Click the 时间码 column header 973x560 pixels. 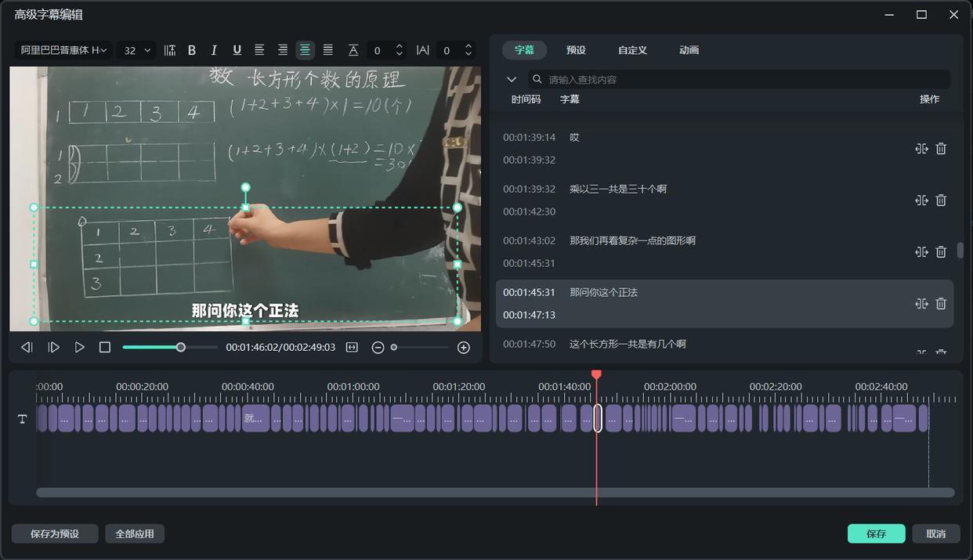pyautogui.click(x=526, y=99)
